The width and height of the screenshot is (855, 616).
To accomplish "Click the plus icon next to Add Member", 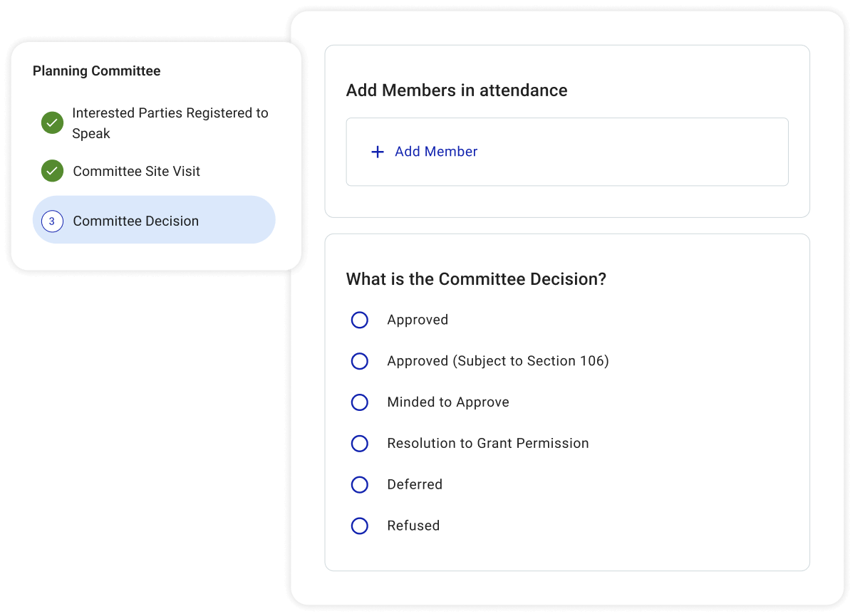I will coord(378,152).
